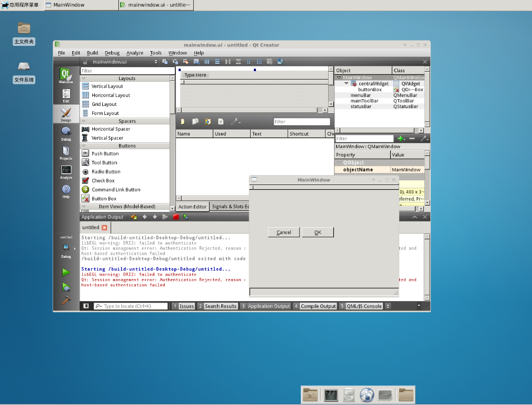The height and width of the screenshot is (405, 532).
Task: Open the untitled Debug kit selector
Action: (x=66, y=247)
